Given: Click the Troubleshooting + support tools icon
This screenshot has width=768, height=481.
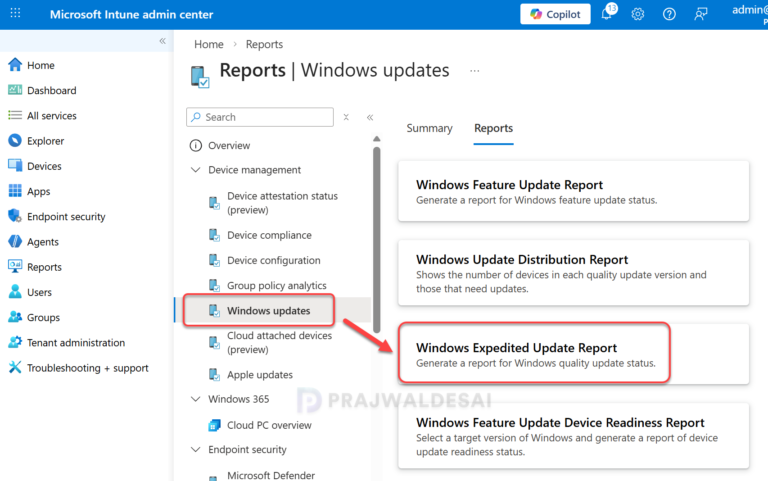Looking at the screenshot, I should pos(15,367).
